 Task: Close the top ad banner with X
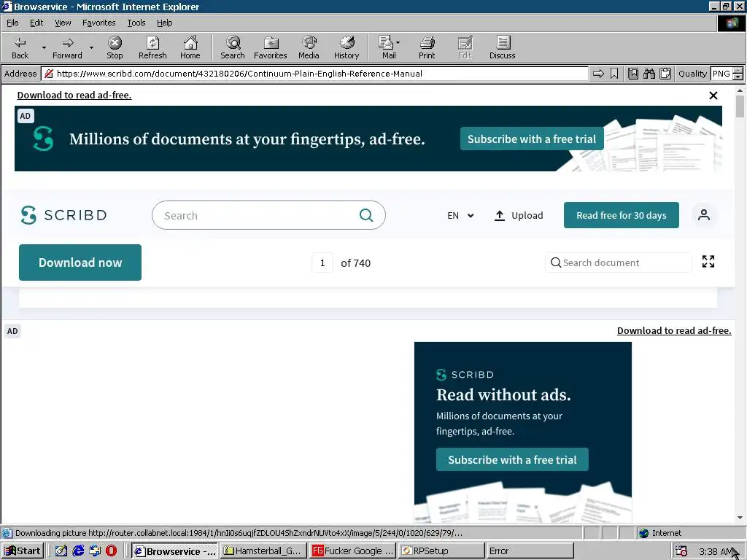(x=713, y=96)
